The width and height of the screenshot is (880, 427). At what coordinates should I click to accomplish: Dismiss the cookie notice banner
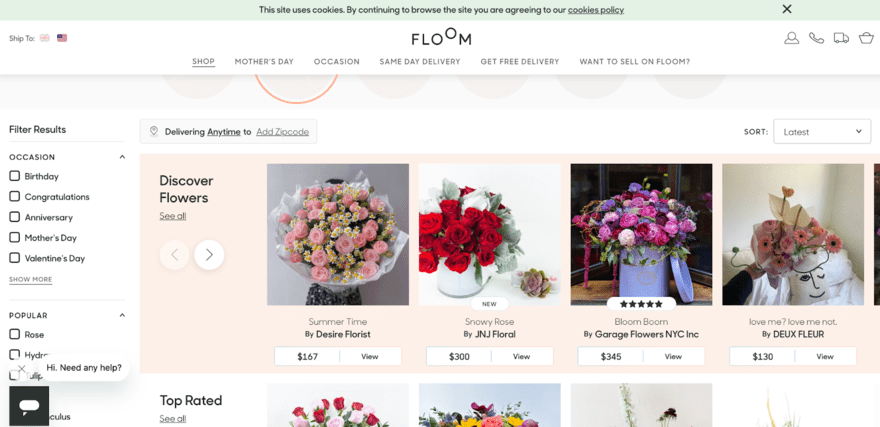point(787,9)
